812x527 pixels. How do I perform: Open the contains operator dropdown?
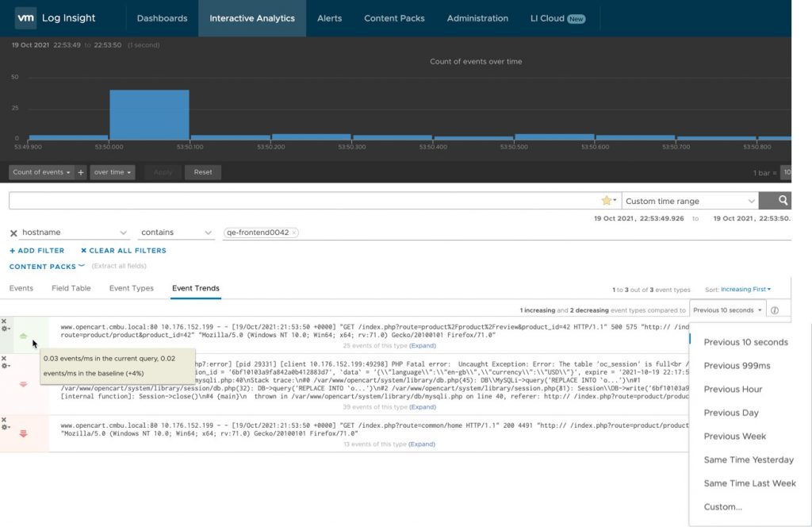[x=176, y=233]
